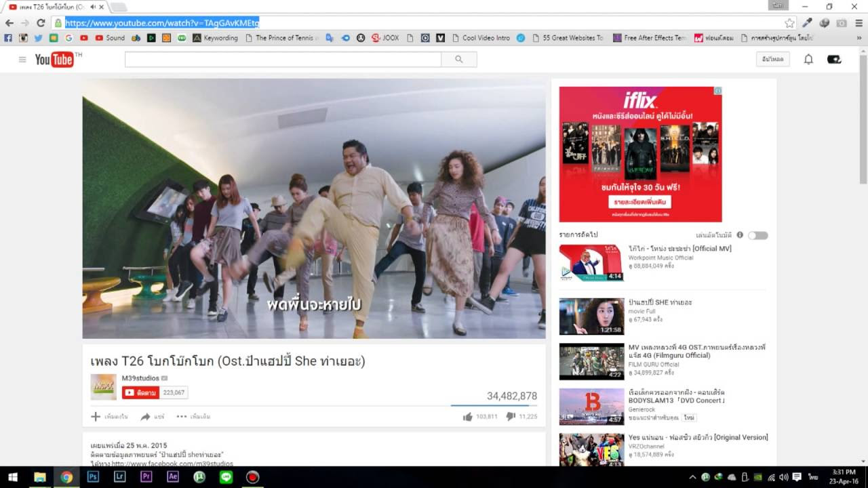Click iflix ad details button
The width and height of the screenshot is (868, 488).
640,202
